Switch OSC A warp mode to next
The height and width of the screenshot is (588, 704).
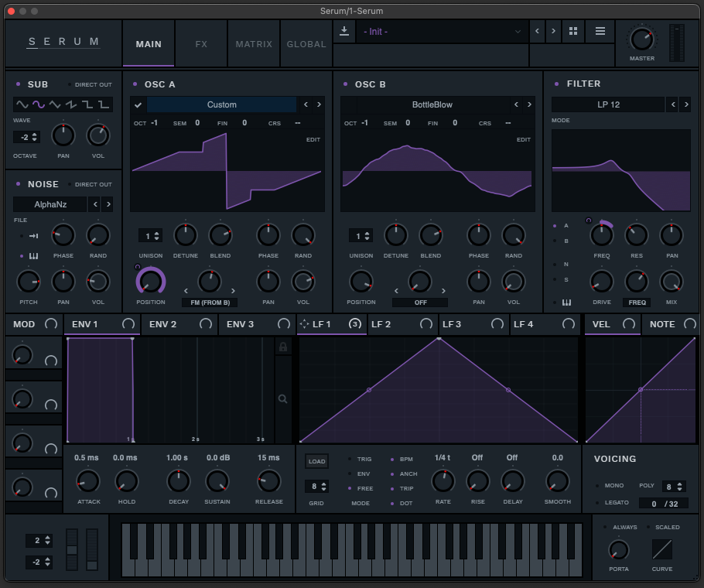233,291
